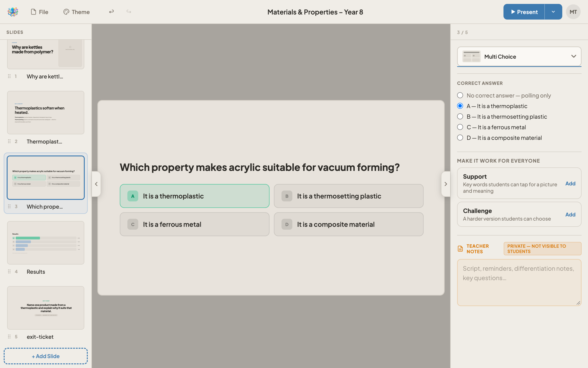The image size is (588, 368).
Task: Grab the drag handle for slide 5
Action: click(9, 336)
